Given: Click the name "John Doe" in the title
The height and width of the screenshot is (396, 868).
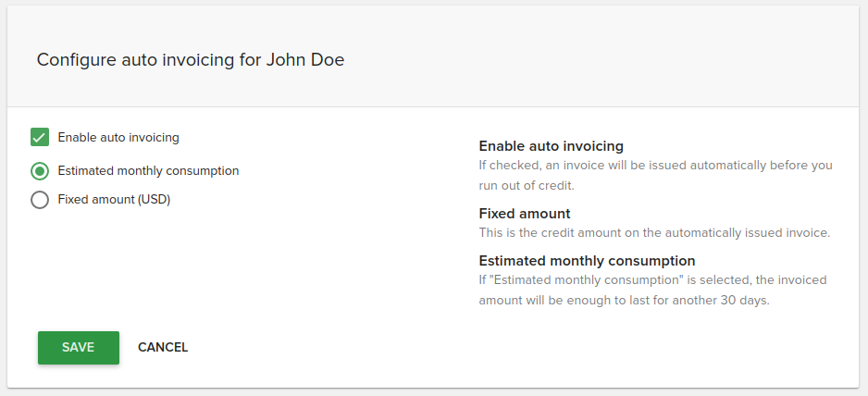Looking at the screenshot, I should tap(305, 60).
